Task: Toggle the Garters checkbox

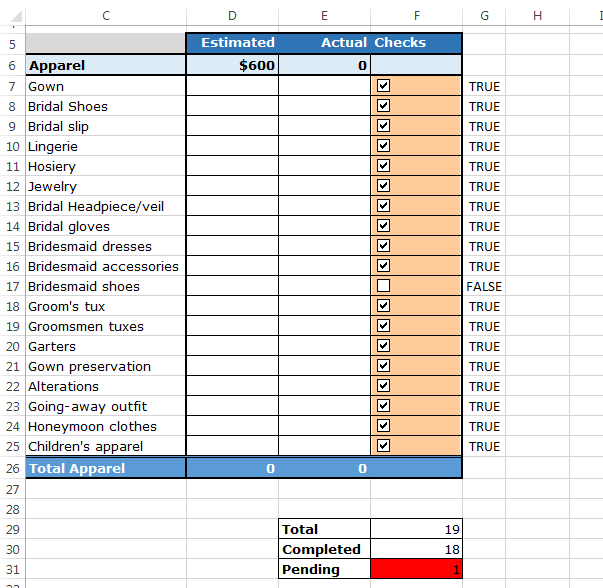Action: click(x=383, y=346)
